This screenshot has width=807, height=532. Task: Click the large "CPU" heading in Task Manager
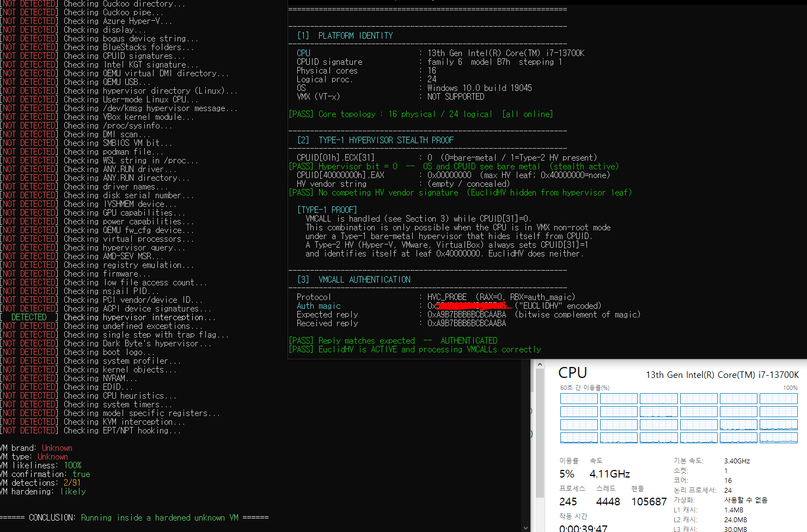point(573,373)
